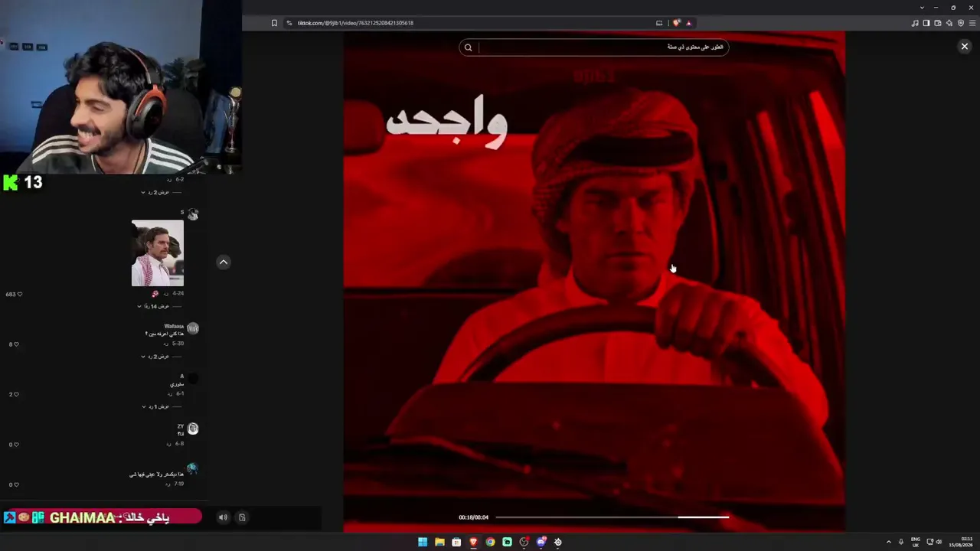Click the icon right of the speaker button
This screenshot has height=551, width=980.
pos(242,517)
